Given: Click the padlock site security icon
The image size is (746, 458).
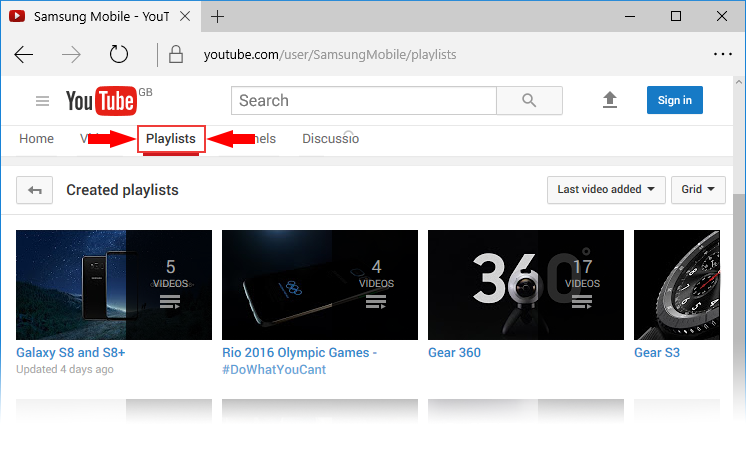Looking at the screenshot, I should click(176, 54).
